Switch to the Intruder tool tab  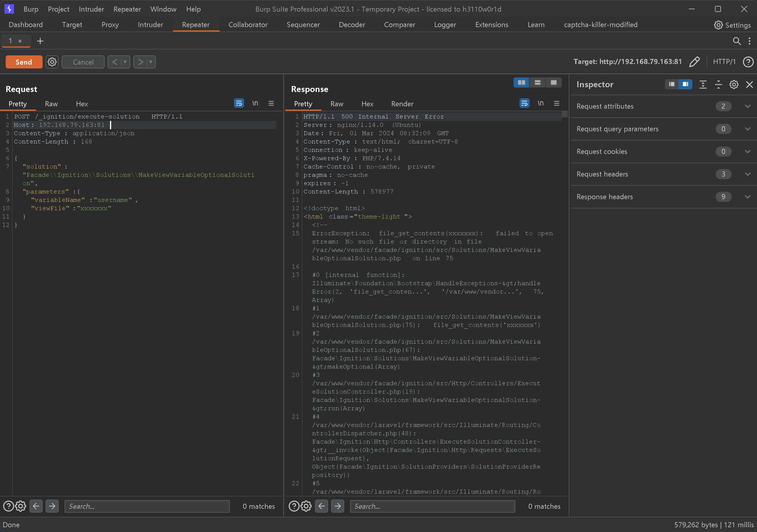click(x=150, y=25)
